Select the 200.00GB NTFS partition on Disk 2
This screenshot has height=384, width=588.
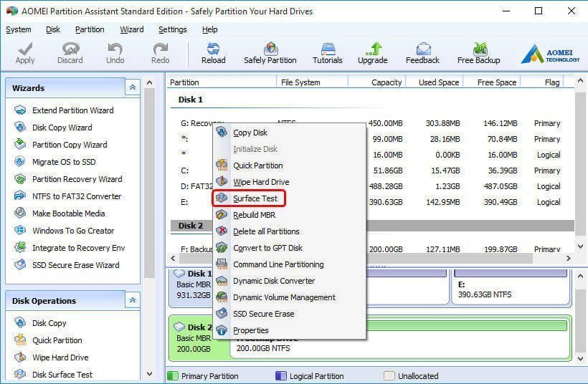point(399,340)
